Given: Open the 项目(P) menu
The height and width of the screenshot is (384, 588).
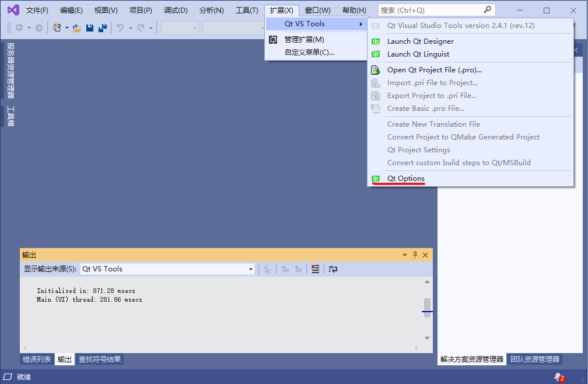Looking at the screenshot, I should point(141,10).
